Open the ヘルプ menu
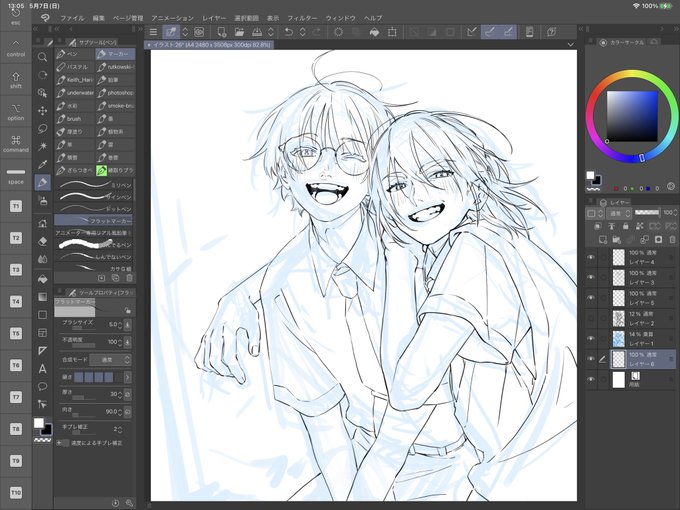Viewport: 680px width, 510px height. coord(373,18)
